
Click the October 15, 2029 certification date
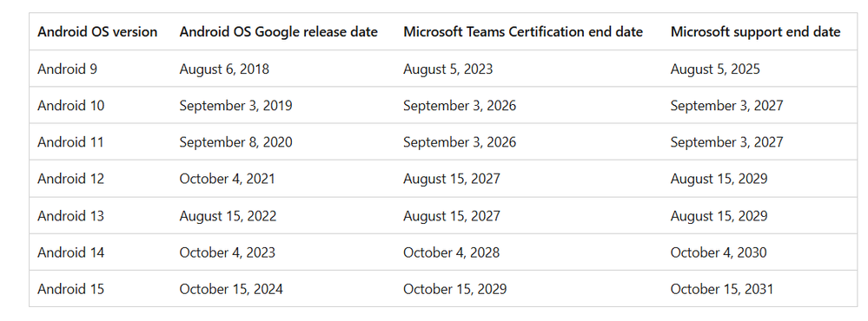454,289
